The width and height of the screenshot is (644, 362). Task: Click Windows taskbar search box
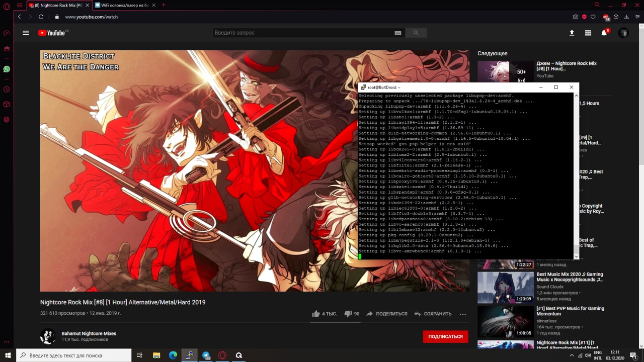click(74, 355)
